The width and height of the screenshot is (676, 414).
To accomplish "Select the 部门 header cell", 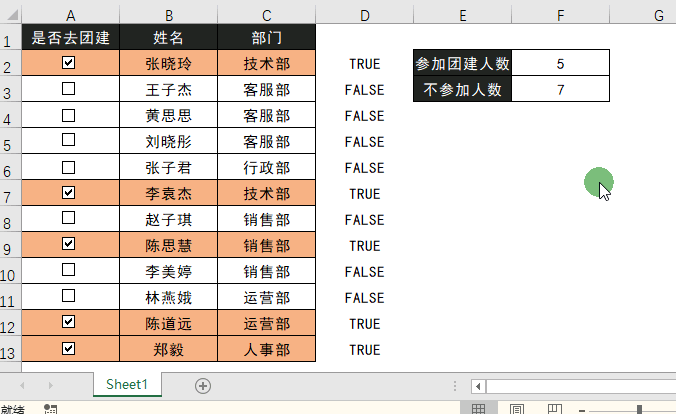I will [266, 37].
